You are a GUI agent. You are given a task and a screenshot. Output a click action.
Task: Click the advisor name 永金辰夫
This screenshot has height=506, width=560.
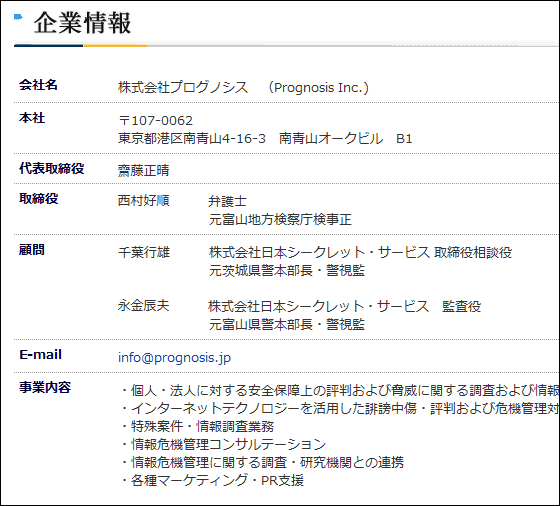[x=144, y=306]
